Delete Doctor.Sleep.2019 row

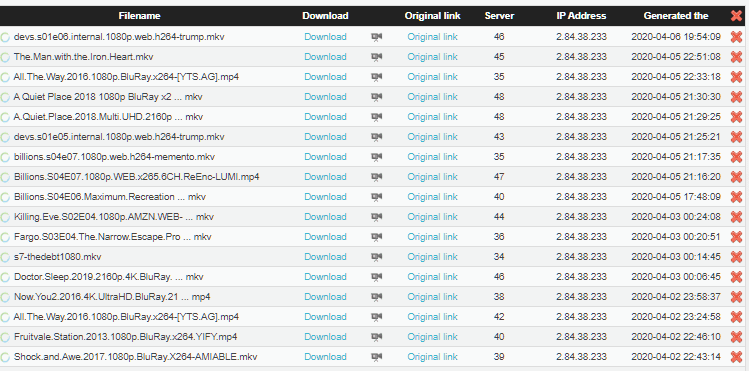pos(736,277)
